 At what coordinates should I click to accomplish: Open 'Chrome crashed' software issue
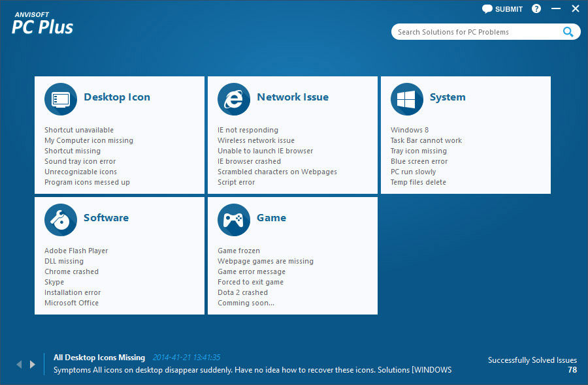pos(71,271)
